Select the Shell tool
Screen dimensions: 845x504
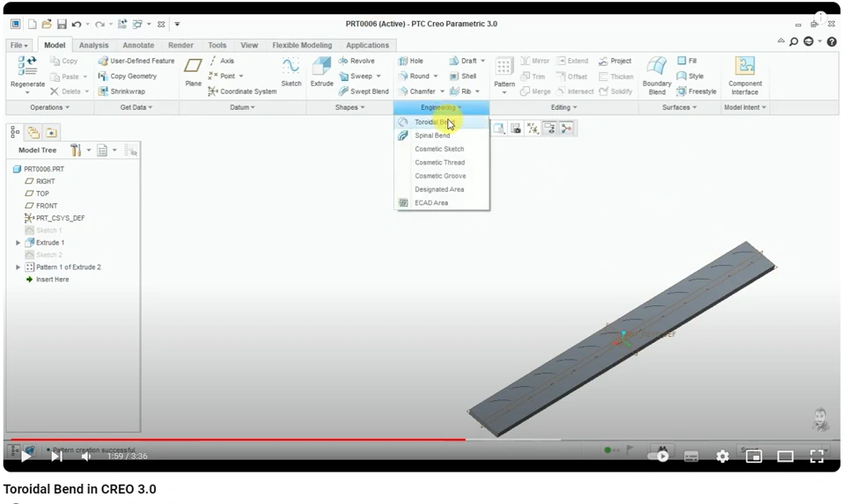coord(463,76)
